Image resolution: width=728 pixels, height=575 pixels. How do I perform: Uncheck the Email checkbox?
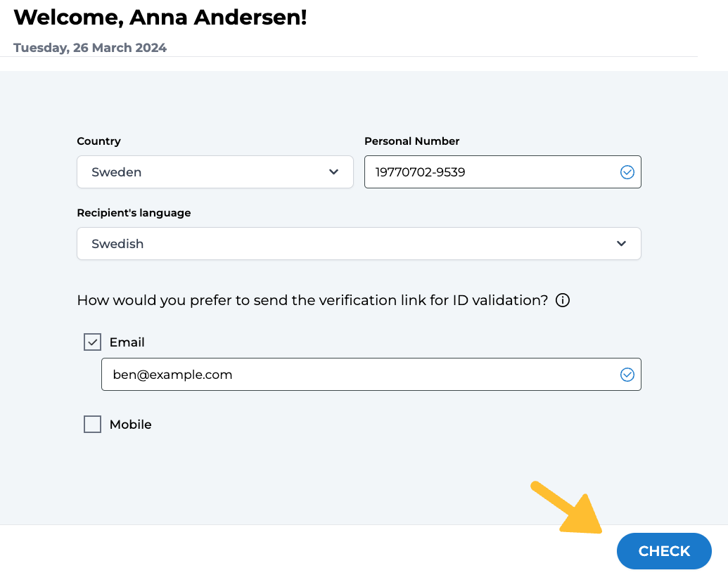pos(93,342)
